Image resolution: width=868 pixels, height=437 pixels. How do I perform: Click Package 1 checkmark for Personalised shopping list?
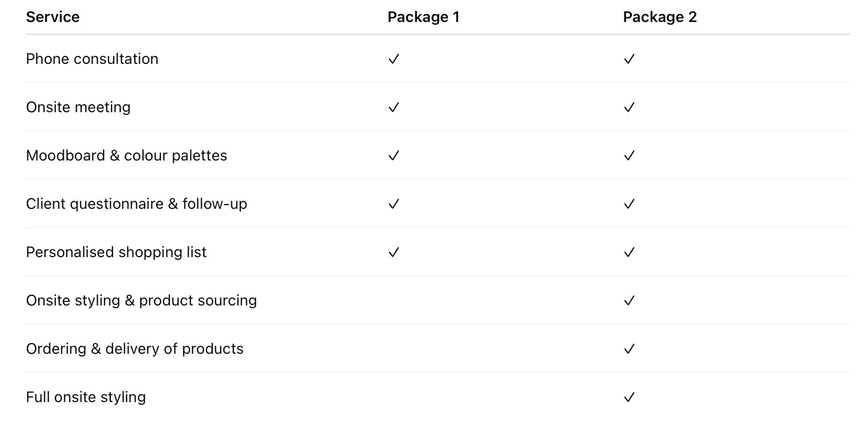[x=394, y=252]
